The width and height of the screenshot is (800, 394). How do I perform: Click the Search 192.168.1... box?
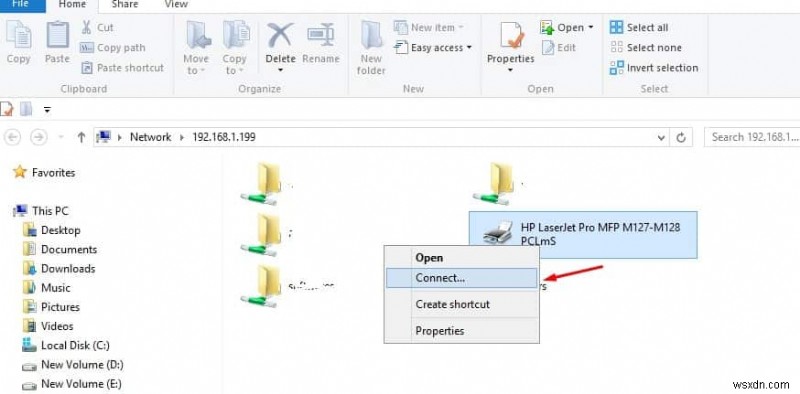pyautogui.click(x=752, y=137)
